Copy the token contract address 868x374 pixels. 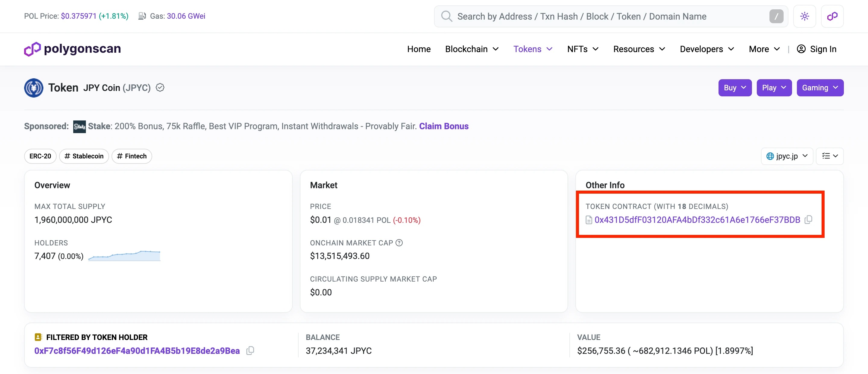pyautogui.click(x=808, y=220)
